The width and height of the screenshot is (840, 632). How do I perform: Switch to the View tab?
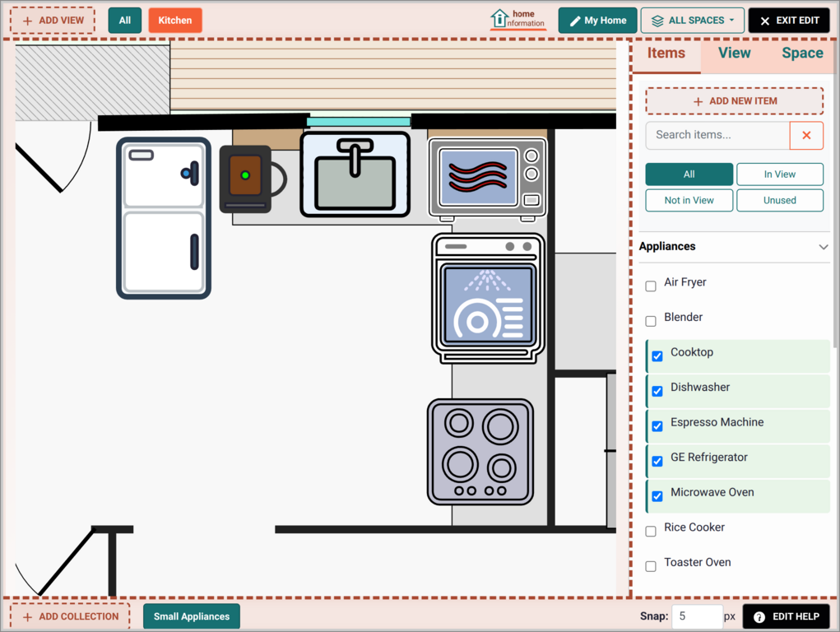tap(734, 53)
